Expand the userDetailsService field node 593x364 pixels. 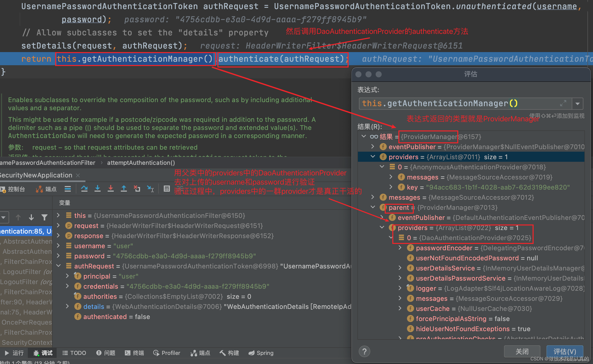tap(400, 268)
